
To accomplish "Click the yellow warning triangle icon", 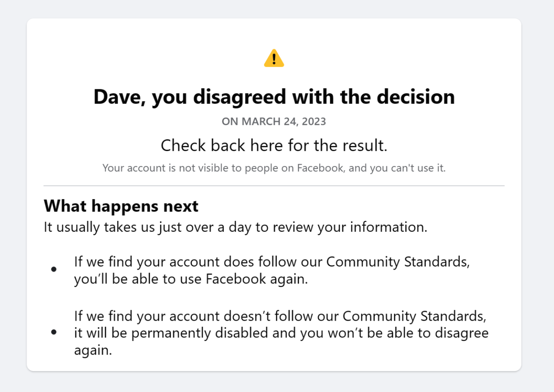I will tap(274, 58).
